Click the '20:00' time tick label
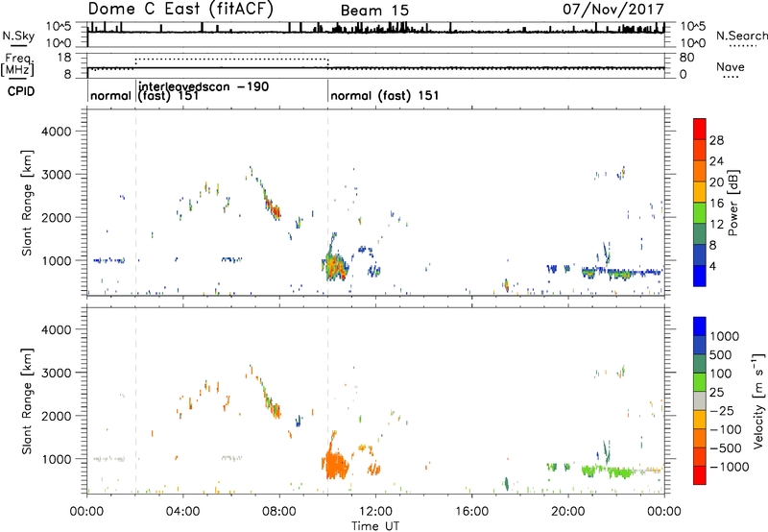Viewport: 768px width, 532px height. click(x=568, y=512)
